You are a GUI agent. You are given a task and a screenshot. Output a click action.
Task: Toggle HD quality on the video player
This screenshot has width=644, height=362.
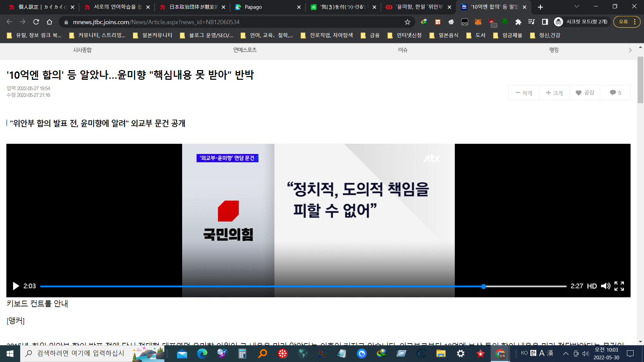pyautogui.click(x=592, y=286)
